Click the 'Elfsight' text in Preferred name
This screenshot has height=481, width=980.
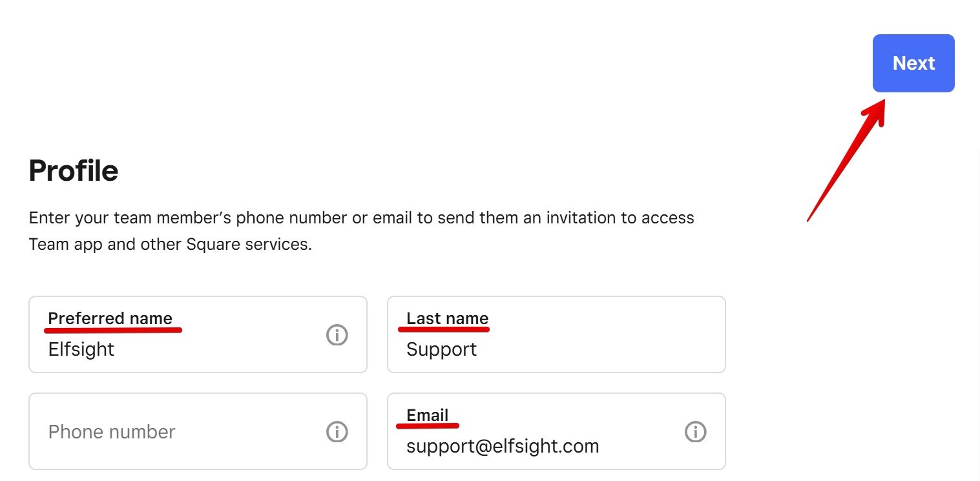point(81,349)
